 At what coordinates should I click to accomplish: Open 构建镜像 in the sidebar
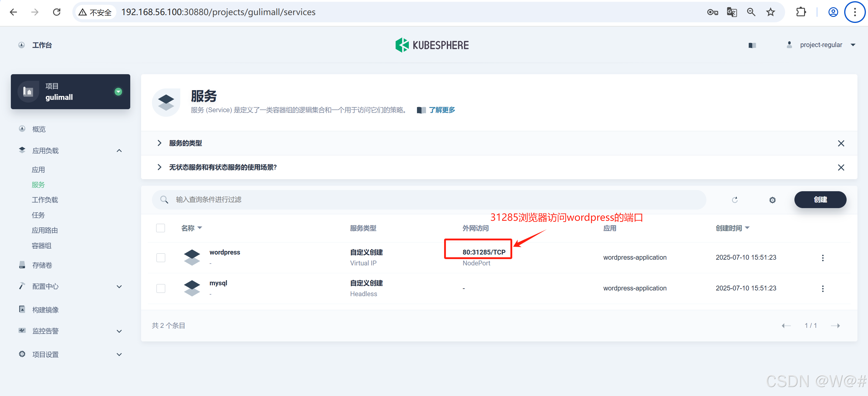pyautogui.click(x=46, y=310)
